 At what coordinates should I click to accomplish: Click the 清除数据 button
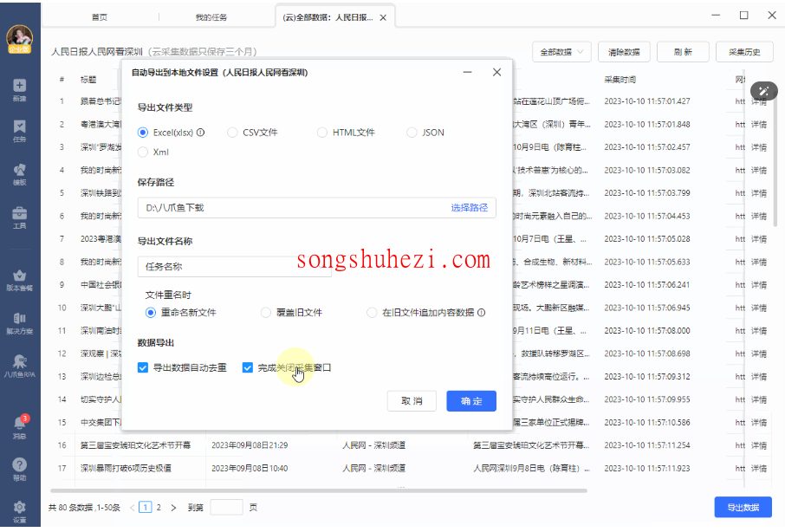(x=624, y=52)
